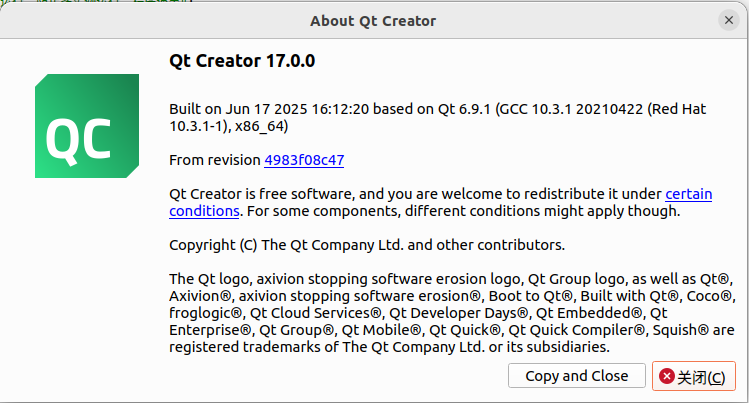Click the 'Built on Jun 17 2025' line
749x403 pixels.
point(438,117)
